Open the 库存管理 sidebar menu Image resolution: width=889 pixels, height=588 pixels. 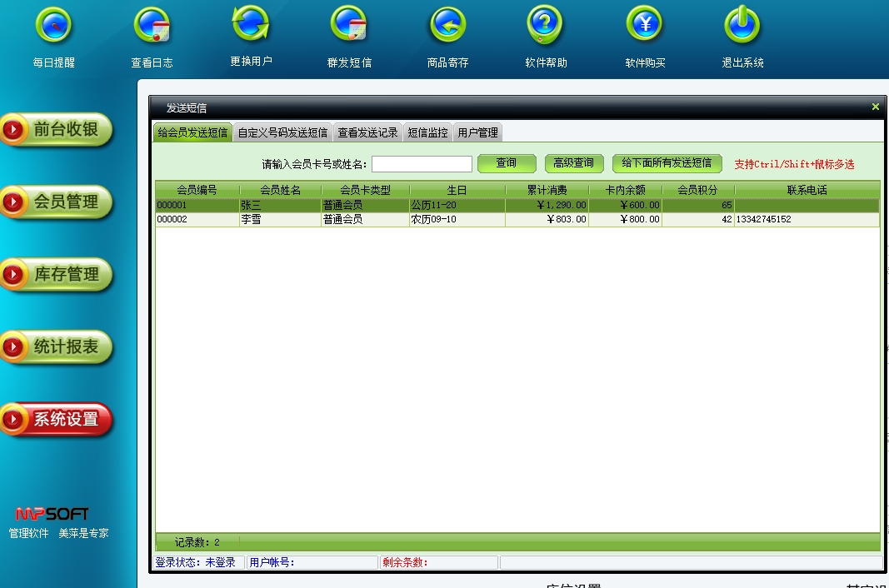57,275
